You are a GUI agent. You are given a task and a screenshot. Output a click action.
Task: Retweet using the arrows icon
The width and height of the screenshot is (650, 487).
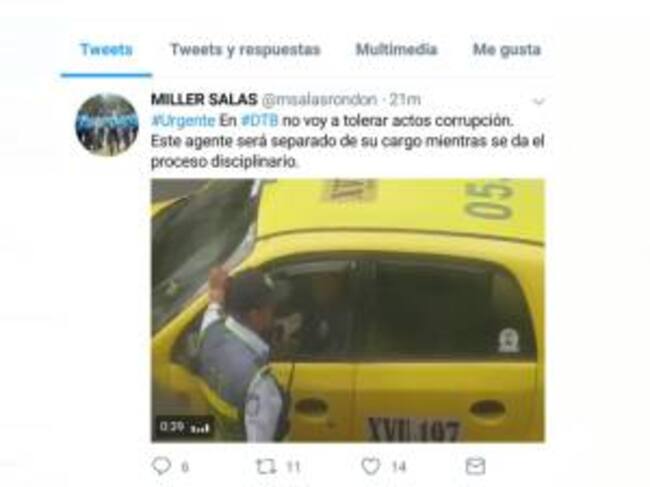(x=266, y=467)
